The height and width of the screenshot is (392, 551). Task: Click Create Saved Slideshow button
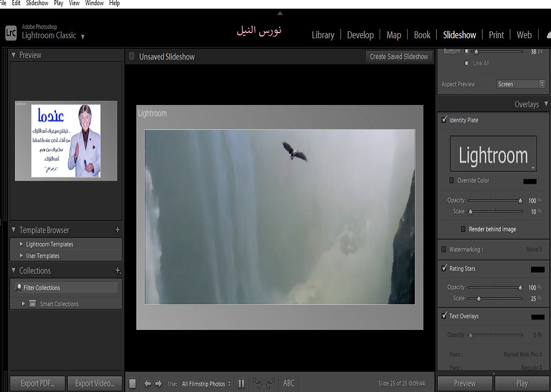tap(399, 57)
